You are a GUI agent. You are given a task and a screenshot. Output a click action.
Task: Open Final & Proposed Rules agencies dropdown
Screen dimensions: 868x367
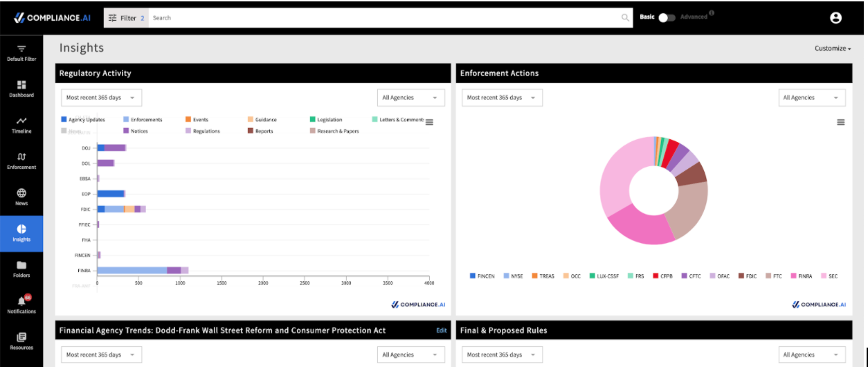coord(812,355)
